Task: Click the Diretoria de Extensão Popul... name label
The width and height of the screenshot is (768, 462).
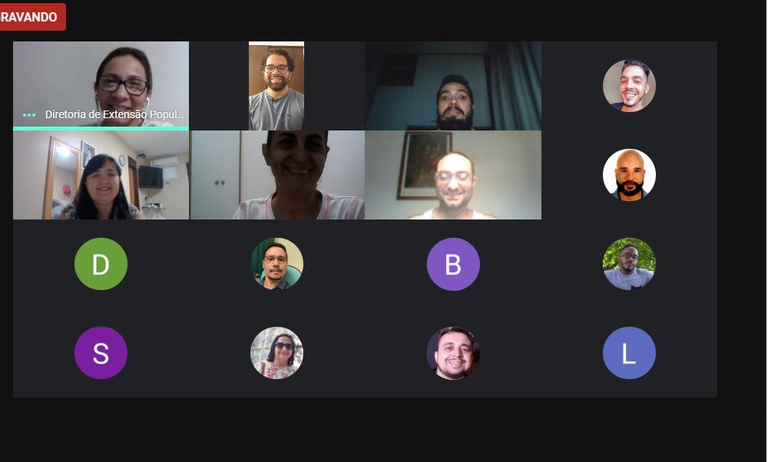Action: tap(115, 114)
